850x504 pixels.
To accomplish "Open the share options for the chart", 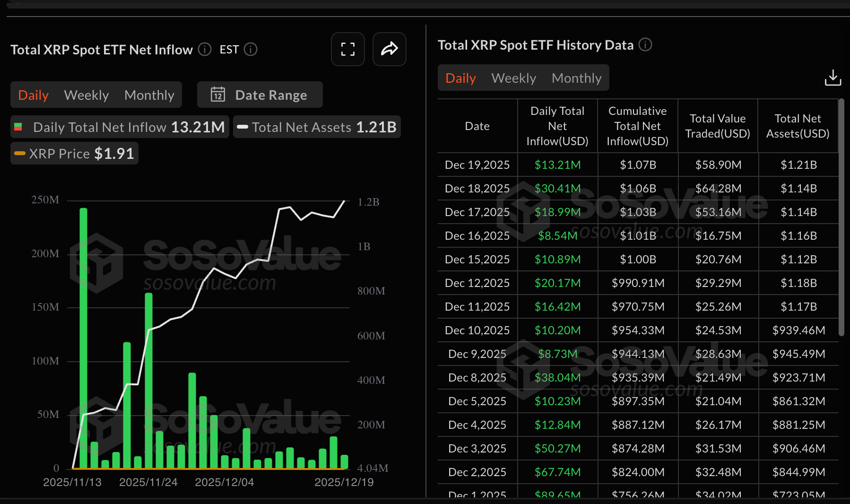I will click(389, 49).
